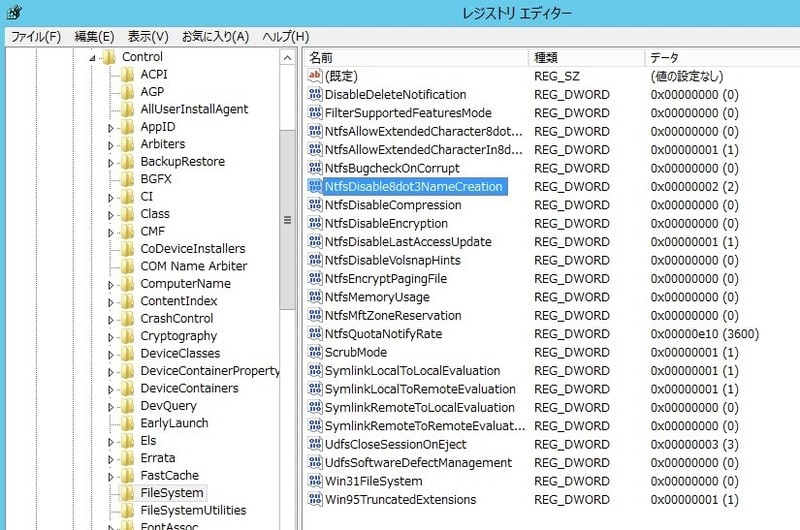Expand the CrashControl key
800x530 pixels.
point(111,320)
